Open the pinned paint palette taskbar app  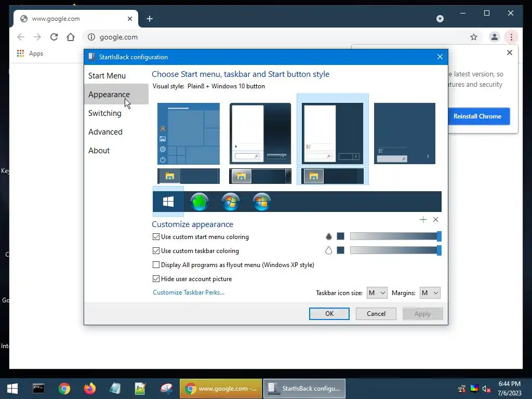pyautogui.click(x=166, y=389)
